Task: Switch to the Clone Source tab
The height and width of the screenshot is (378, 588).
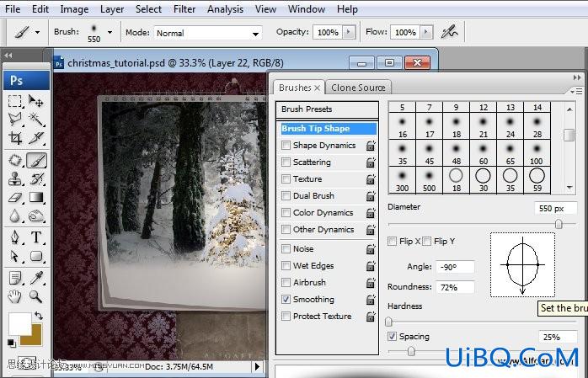Action: tap(358, 88)
